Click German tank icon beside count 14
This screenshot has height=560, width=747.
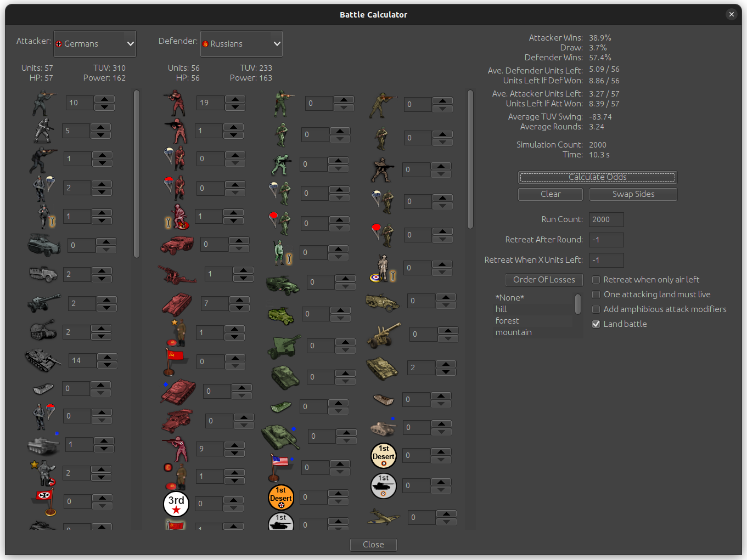pos(43,360)
